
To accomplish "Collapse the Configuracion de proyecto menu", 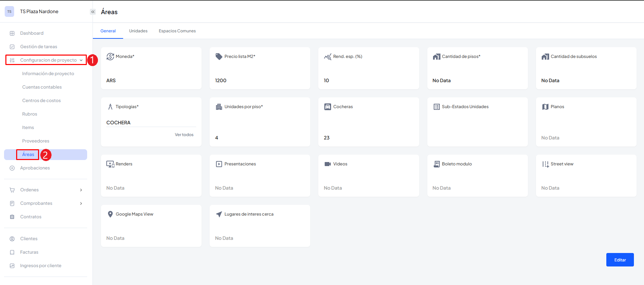I will 81,60.
